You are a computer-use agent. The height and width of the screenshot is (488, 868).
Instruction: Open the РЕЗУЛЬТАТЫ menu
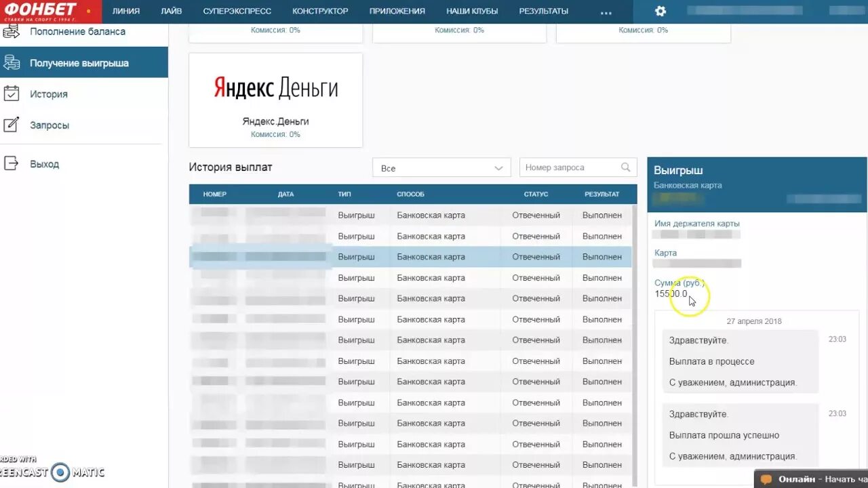tap(544, 12)
